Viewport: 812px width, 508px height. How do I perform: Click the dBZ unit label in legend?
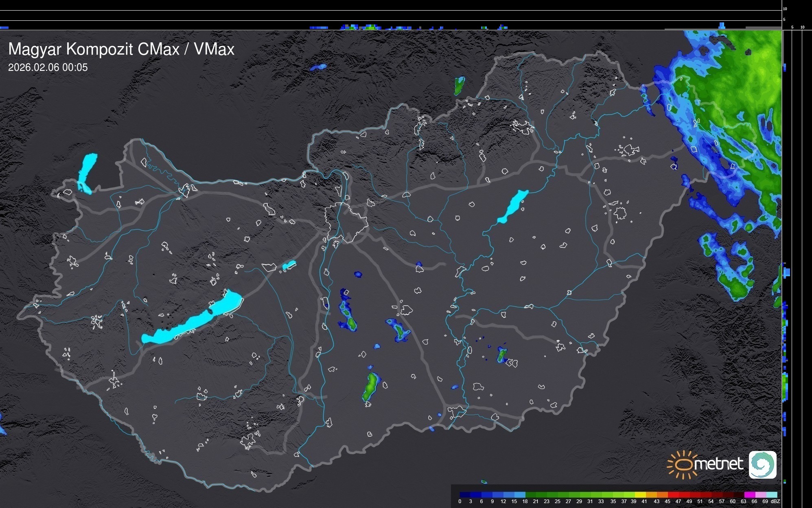pyautogui.click(x=775, y=501)
